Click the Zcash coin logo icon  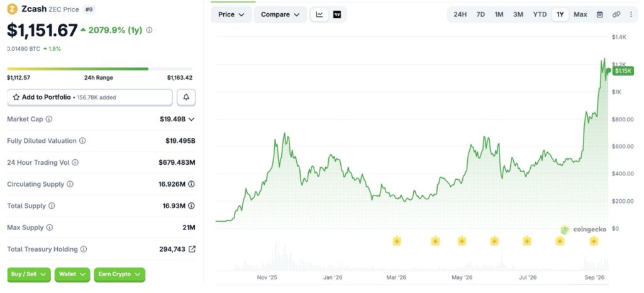click(x=13, y=9)
